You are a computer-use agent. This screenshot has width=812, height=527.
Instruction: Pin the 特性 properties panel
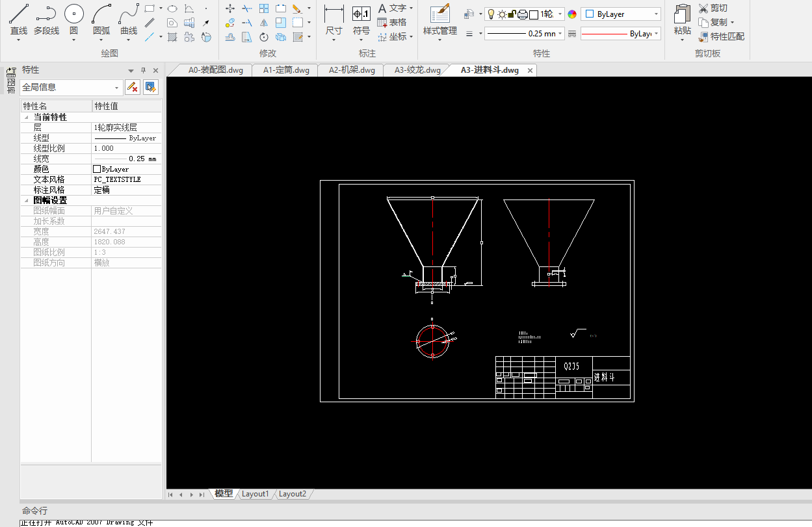[144, 70]
